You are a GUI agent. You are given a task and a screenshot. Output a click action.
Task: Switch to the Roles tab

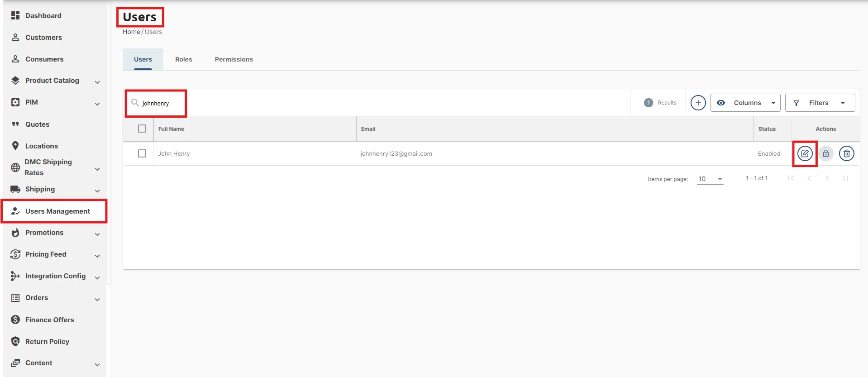tap(184, 59)
